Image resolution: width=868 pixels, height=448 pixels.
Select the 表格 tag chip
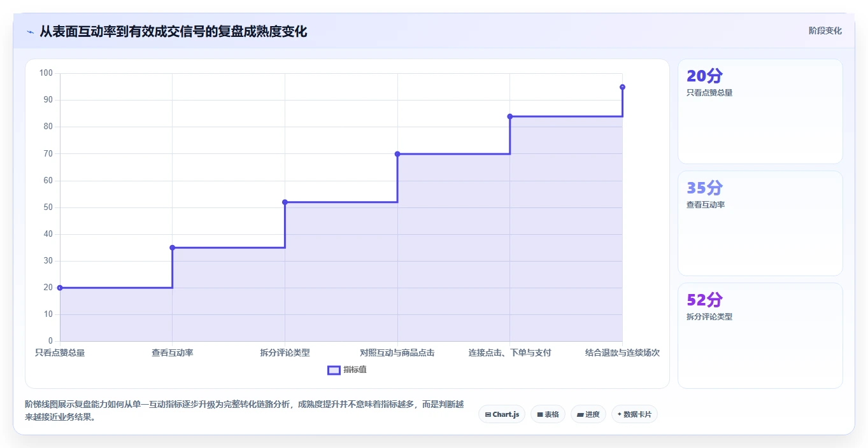pyautogui.click(x=548, y=414)
